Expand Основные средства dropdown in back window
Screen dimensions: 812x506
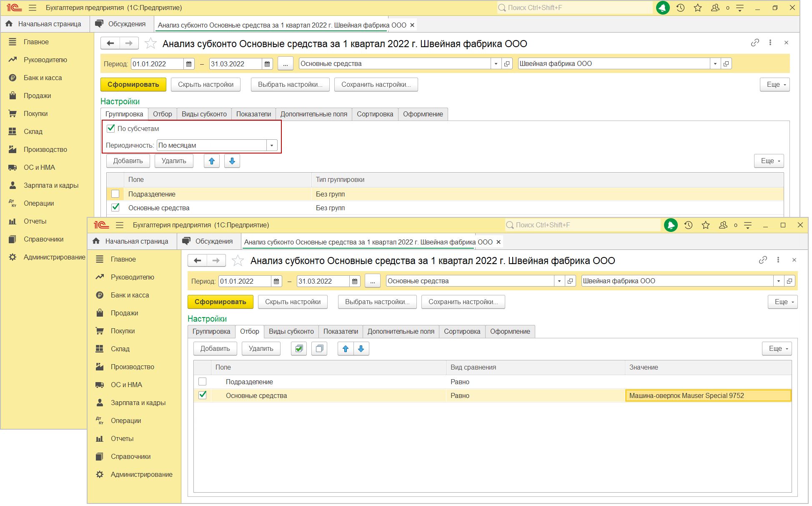click(496, 64)
